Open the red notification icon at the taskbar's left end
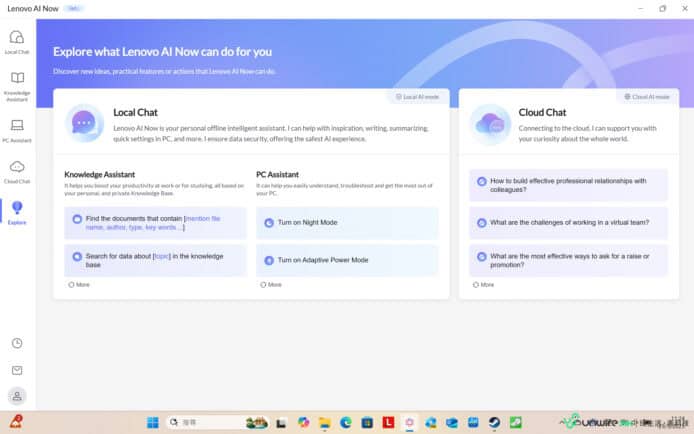Screen dimensions: 694x434 pyautogui.click(x=16, y=422)
